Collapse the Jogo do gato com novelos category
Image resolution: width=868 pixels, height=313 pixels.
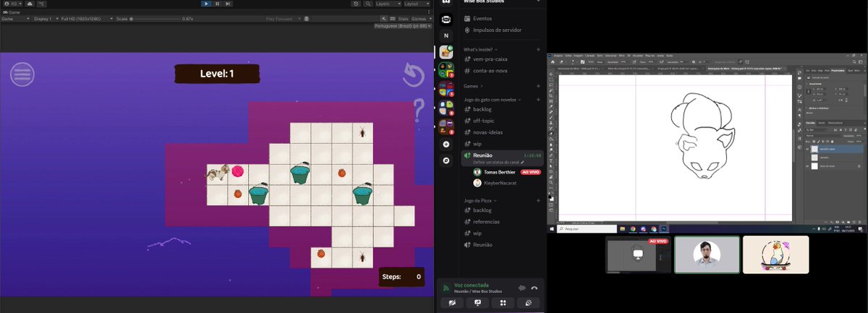click(493, 100)
